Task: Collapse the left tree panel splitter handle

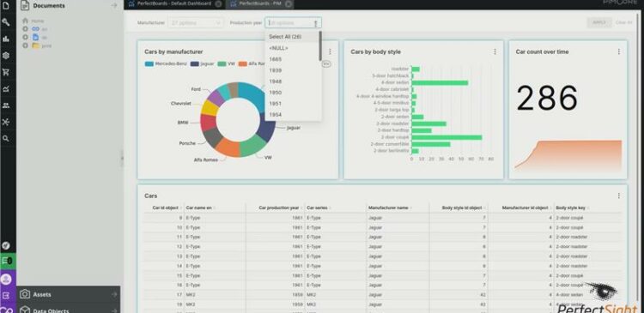Action: 122,158
